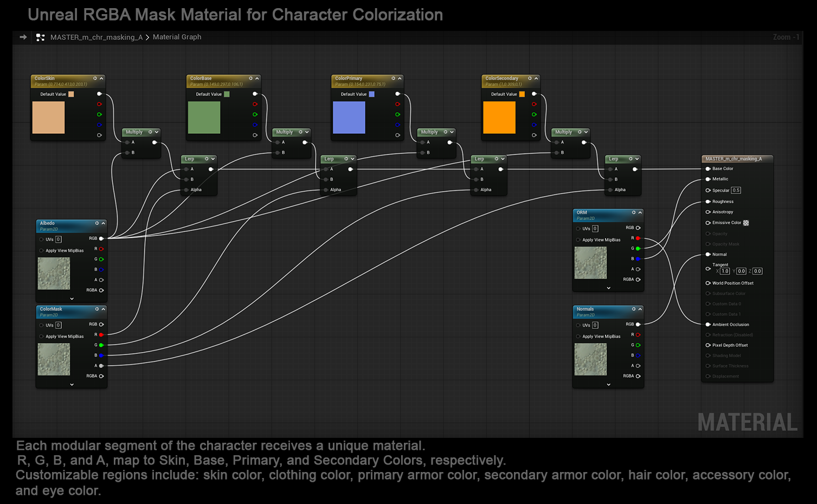Click the ColorPrimary node title
Viewport: 817px width, 504px height.
(x=349, y=79)
